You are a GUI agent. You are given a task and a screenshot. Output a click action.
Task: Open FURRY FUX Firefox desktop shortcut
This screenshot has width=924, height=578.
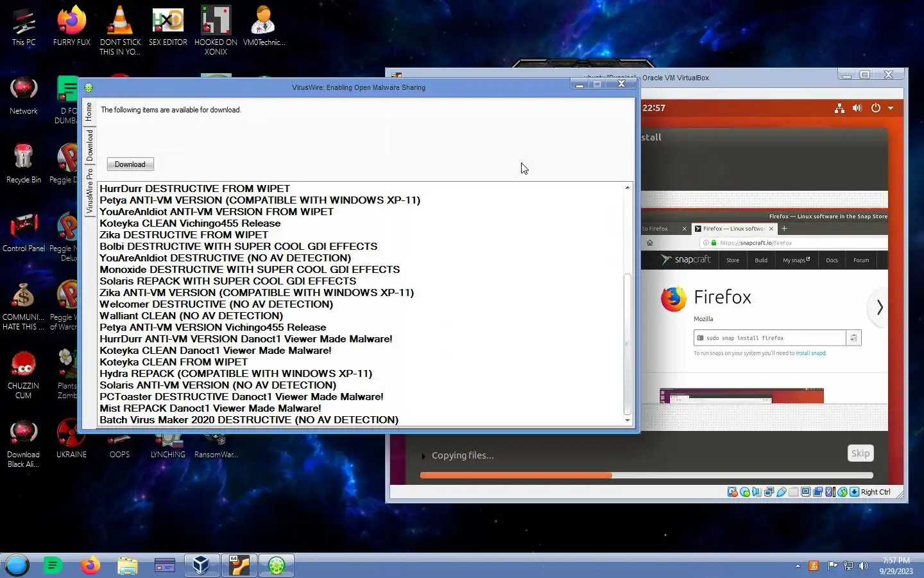72,26
